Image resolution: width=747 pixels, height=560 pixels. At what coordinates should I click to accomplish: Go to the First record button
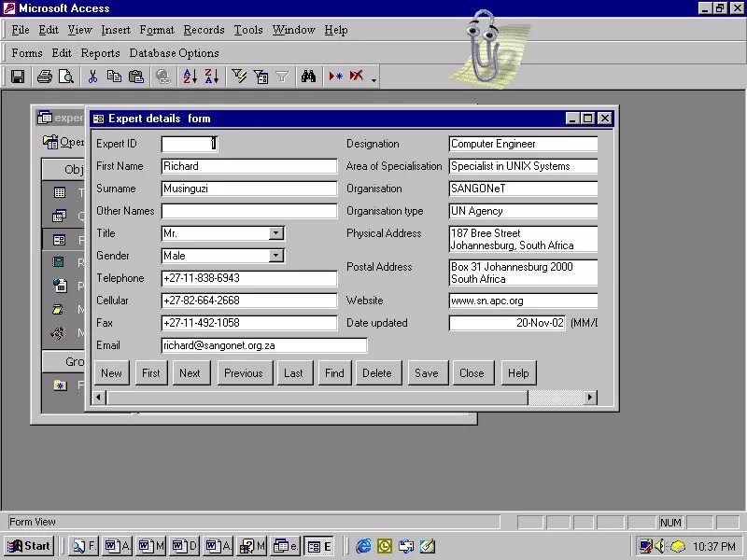151,372
